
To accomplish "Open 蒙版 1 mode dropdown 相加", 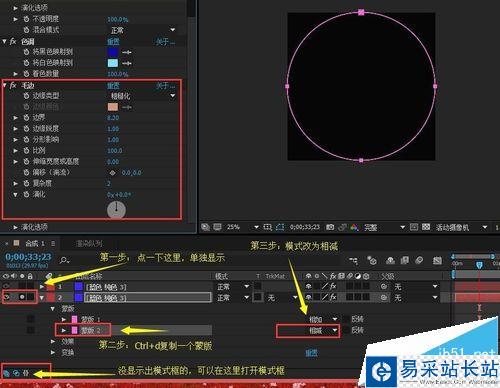I will (322, 319).
